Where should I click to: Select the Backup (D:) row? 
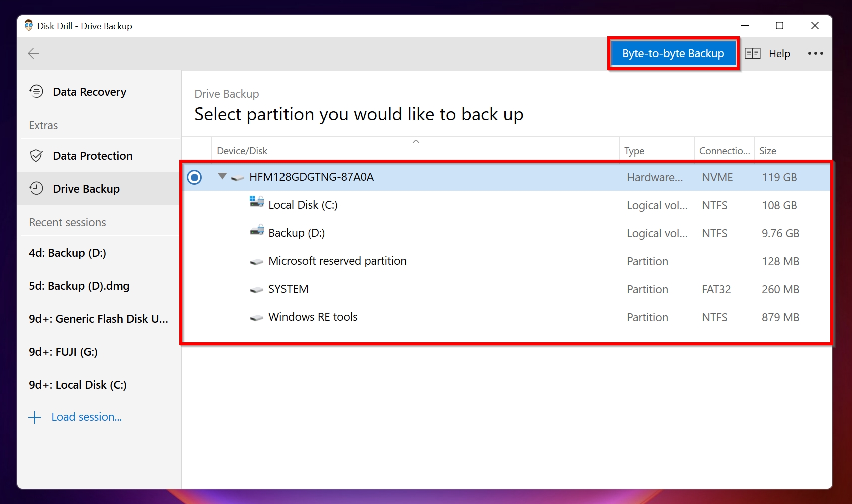click(x=506, y=233)
